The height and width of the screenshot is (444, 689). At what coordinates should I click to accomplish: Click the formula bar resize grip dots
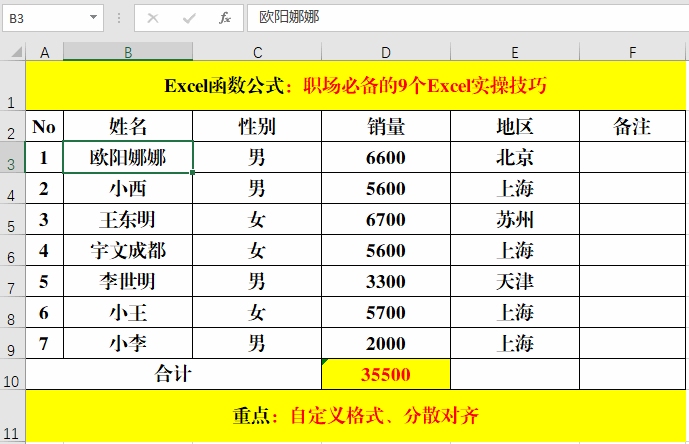[119, 18]
